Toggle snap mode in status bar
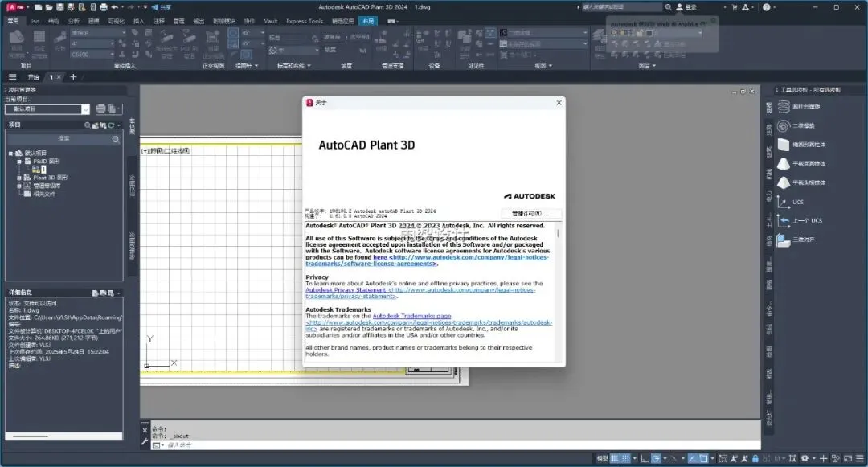The image size is (868, 467). tap(625, 458)
